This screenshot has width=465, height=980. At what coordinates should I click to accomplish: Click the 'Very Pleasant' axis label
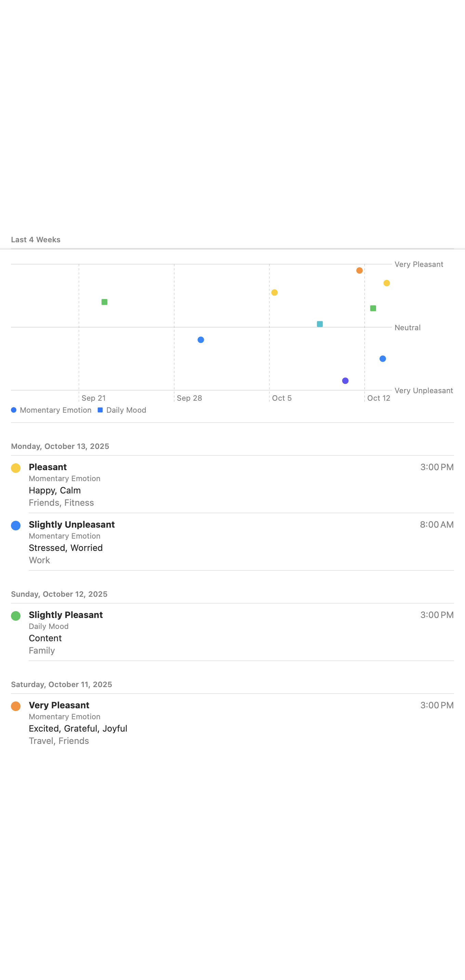(x=419, y=265)
